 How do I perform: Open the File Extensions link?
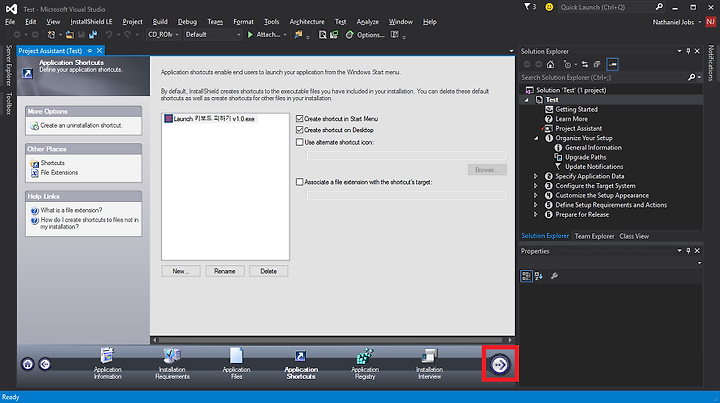click(59, 173)
